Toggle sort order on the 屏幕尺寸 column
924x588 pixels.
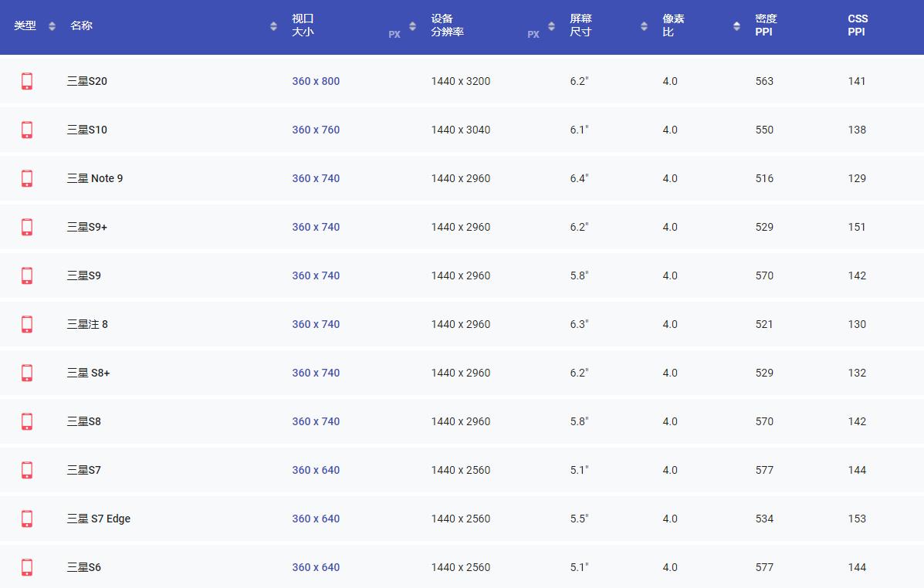[x=643, y=25]
